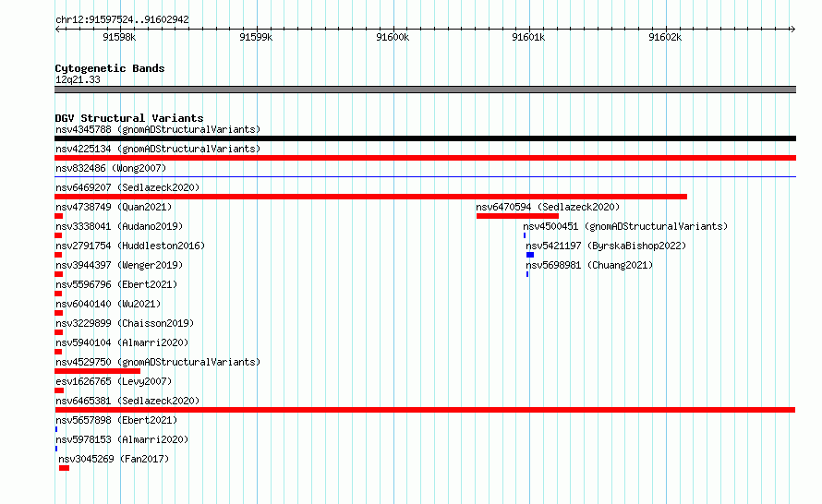The height and width of the screenshot is (504, 822).
Task: Select the red nsv4225134 variant bar
Action: (425, 158)
